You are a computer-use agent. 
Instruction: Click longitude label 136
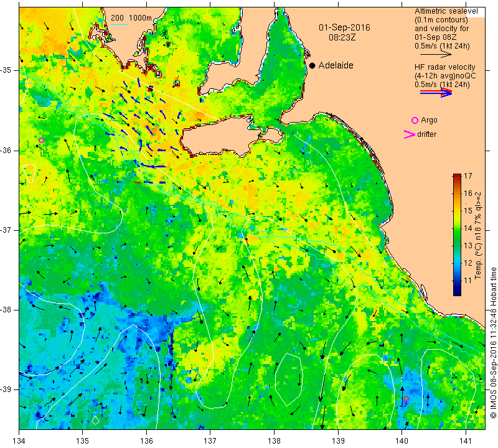147,441
